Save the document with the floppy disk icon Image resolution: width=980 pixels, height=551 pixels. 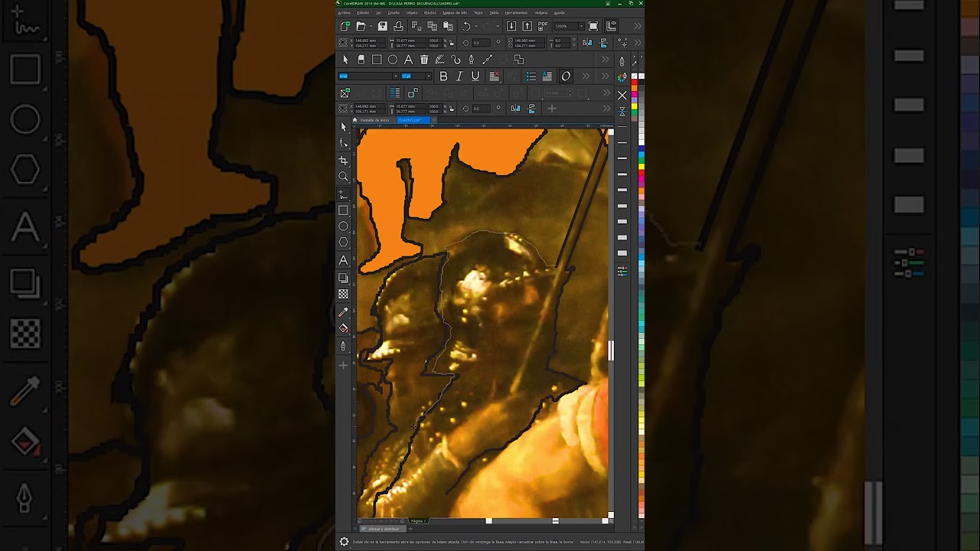[x=382, y=26]
